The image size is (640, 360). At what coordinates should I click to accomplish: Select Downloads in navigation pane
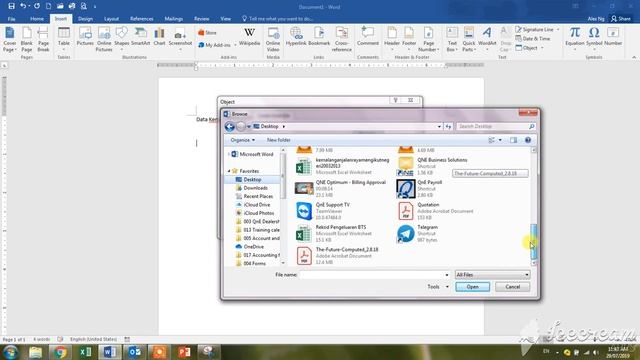[x=256, y=188]
